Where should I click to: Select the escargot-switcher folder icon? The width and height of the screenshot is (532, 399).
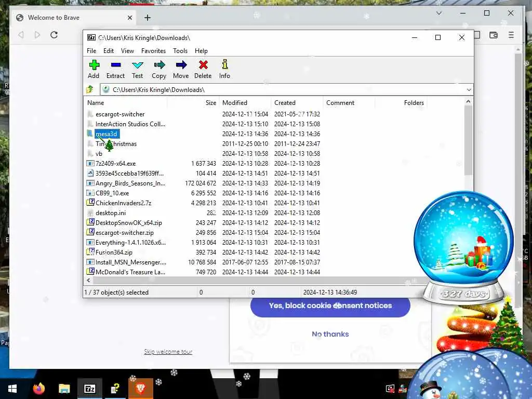pos(90,114)
